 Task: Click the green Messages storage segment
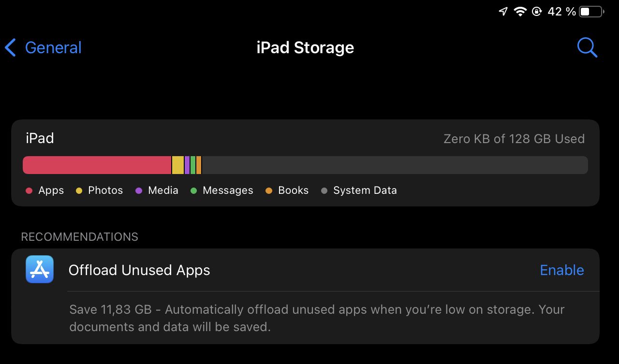(x=193, y=165)
